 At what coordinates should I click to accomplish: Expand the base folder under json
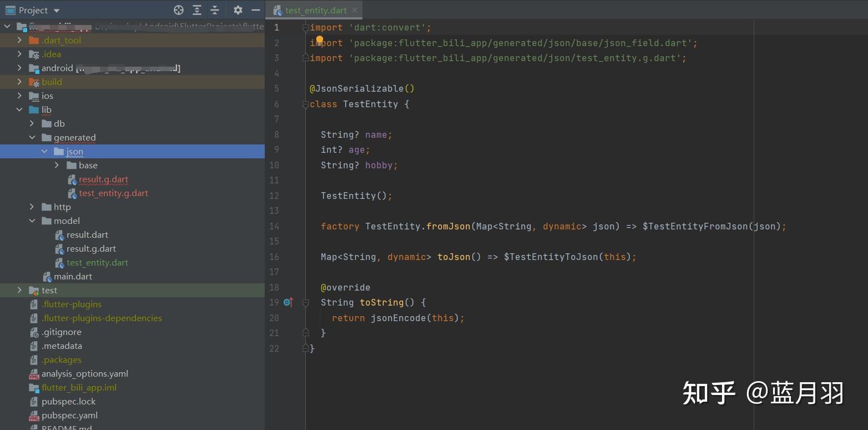pyautogui.click(x=57, y=165)
